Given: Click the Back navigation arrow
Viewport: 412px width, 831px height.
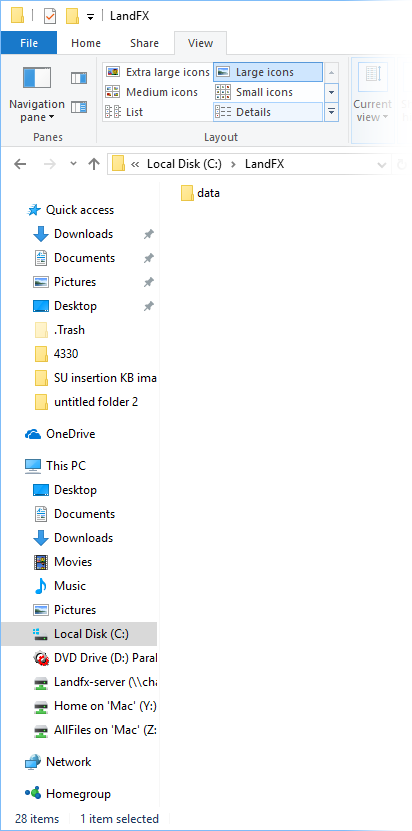Looking at the screenshot, I should [20, 164].
